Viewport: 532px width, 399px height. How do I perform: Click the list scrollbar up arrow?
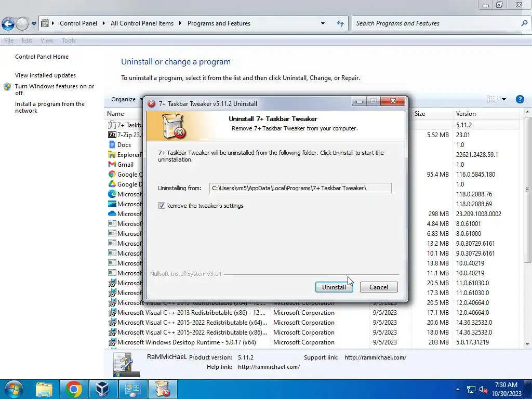click(527, 112)
